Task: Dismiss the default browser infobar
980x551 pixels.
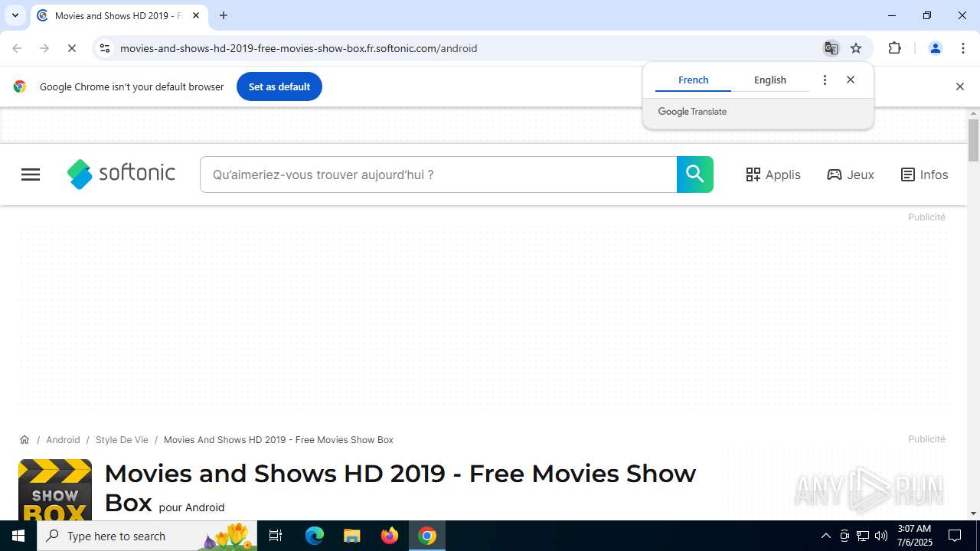Action: point(960,86)
